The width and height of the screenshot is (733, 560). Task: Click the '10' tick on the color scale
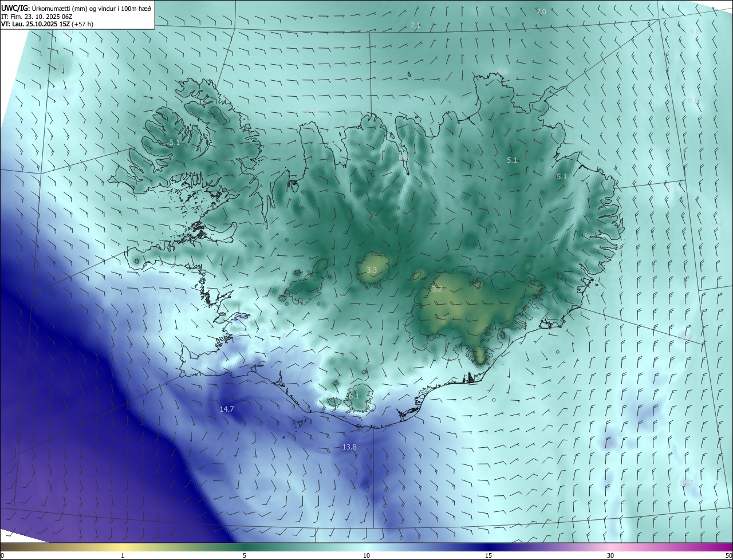click(x=366, y=555)
